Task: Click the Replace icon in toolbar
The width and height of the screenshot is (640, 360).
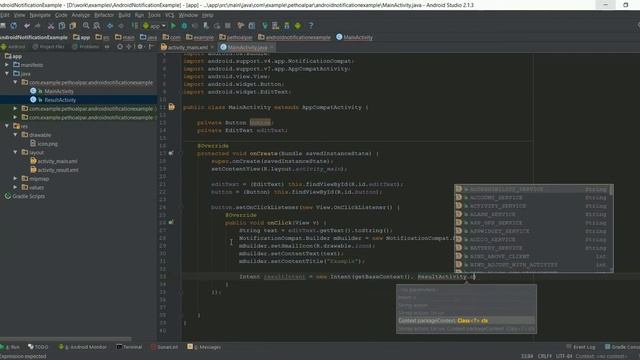Action: pos(97,26)
